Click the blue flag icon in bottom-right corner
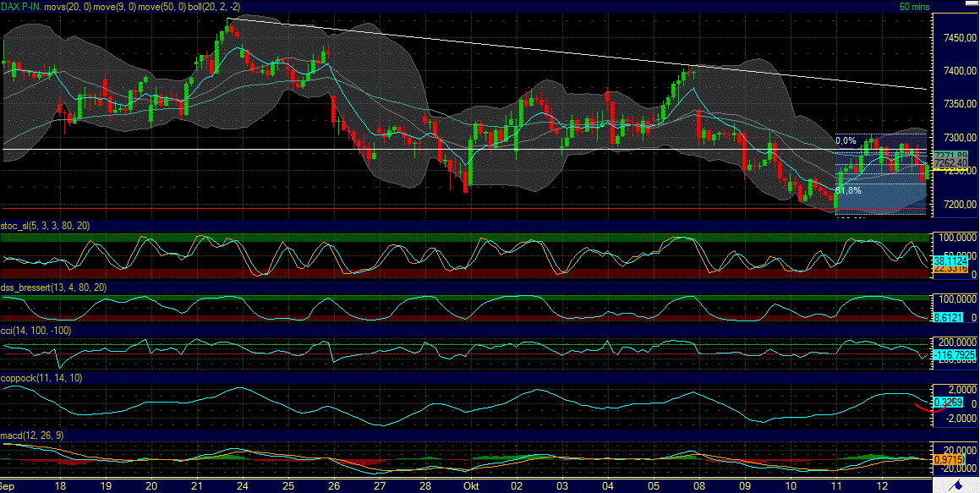Image resolution: width=980 pixels, height=493 pixels. click(959, 486)
